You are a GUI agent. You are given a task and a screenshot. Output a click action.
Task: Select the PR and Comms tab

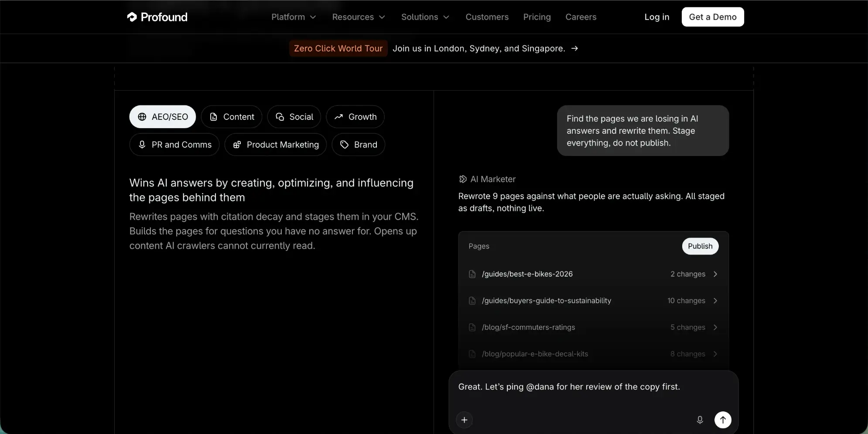174,145
